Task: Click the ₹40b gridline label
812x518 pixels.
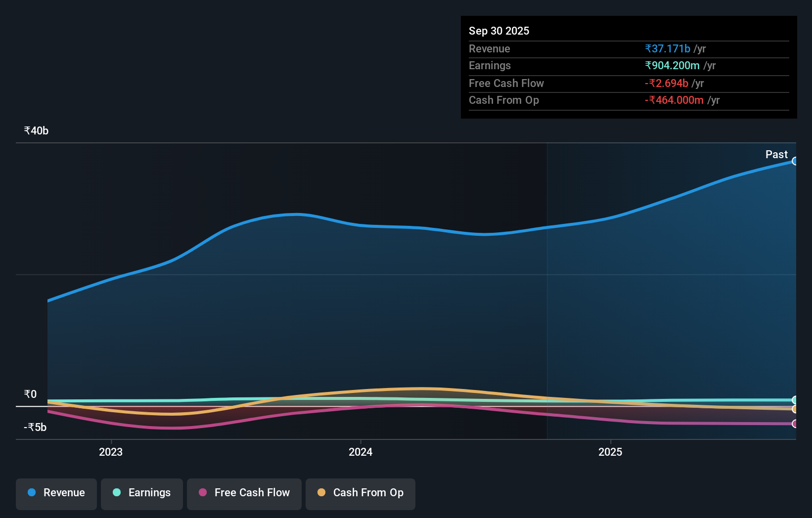Action: (x=35, y=130)
